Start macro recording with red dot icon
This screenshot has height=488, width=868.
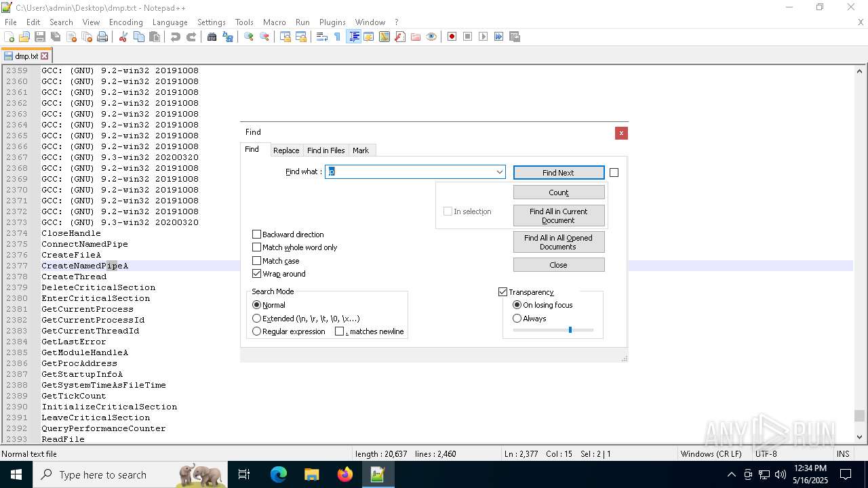pos(452,37)
